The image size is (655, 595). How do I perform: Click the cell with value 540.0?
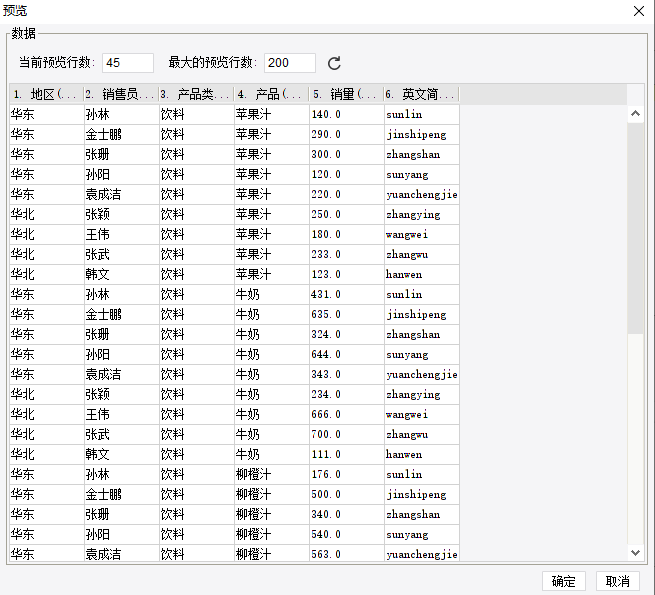[347, 534]
